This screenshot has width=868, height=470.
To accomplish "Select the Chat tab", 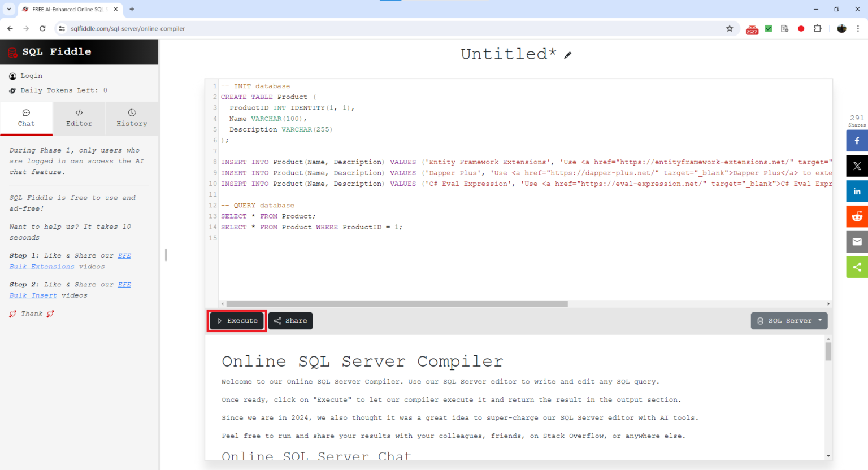I will [26, 119].
